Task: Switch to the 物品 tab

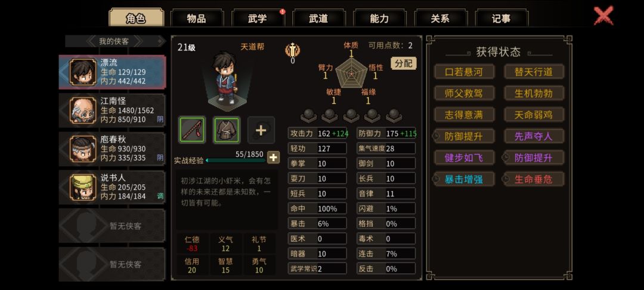Action: click(197, 18)
